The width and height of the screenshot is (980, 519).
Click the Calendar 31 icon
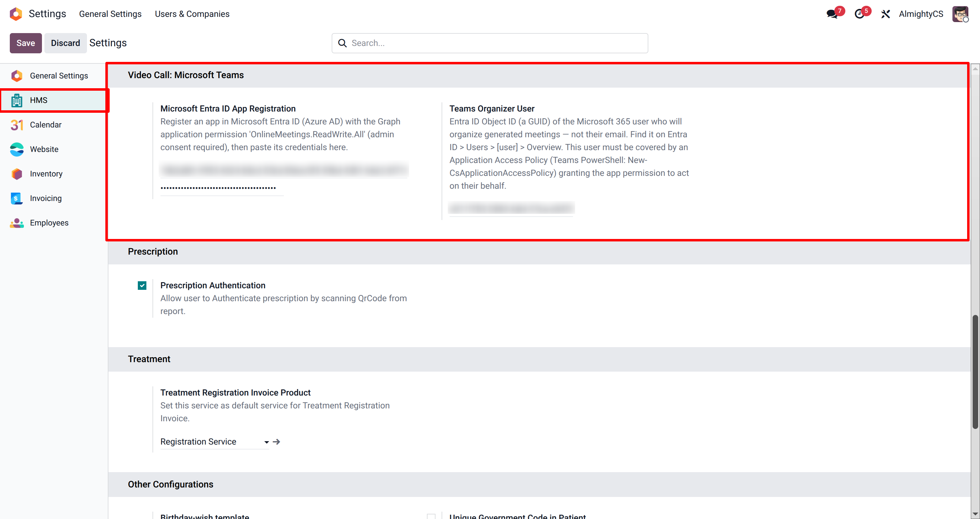coord(17,125)
